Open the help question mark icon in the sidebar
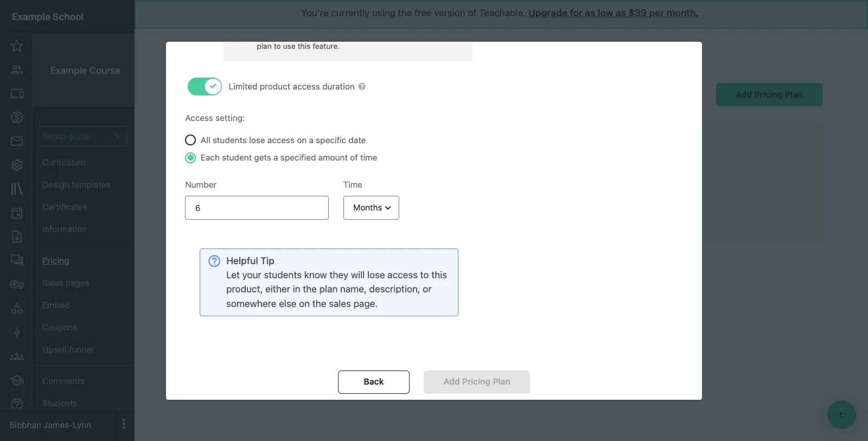The image size is (868, 441). tap(17, 404)
